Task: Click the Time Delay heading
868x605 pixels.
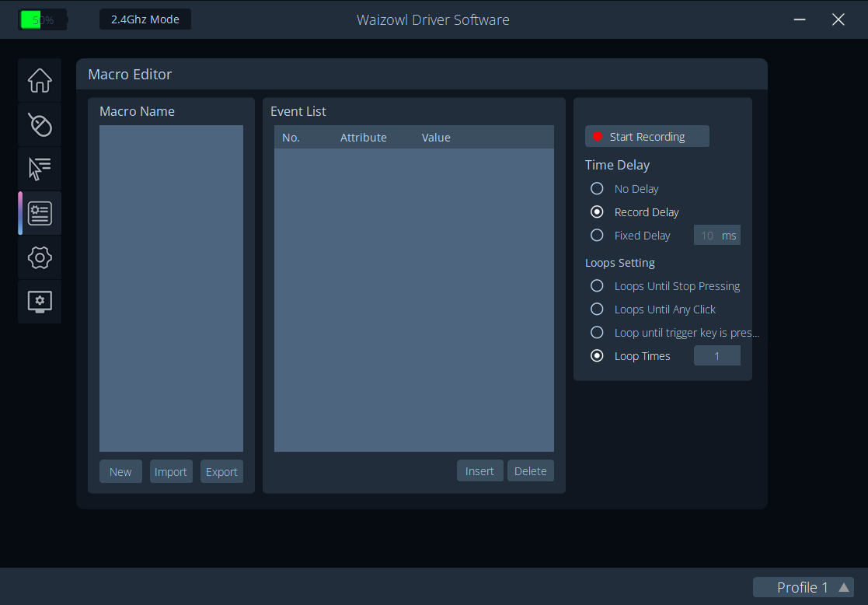Action: click(x=617, y=165)
